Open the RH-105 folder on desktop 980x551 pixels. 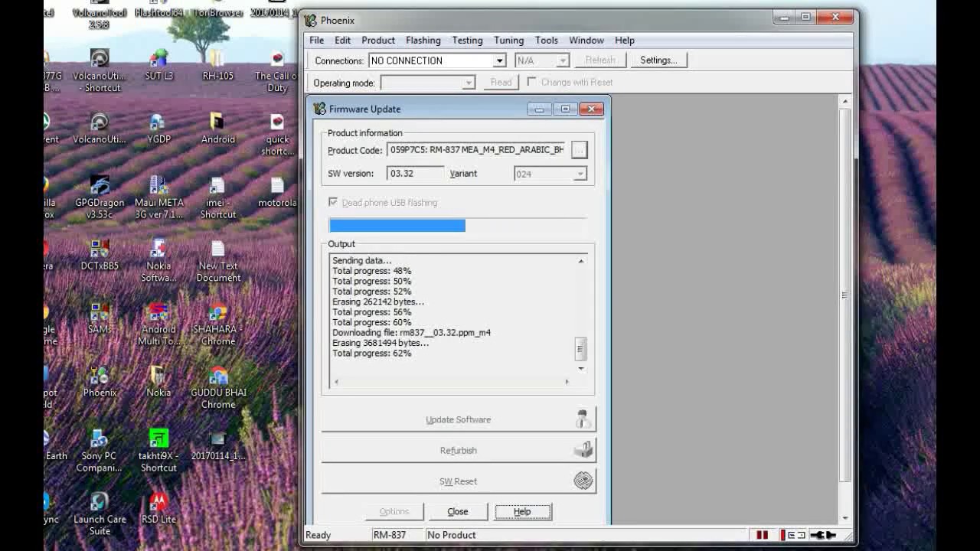coord(217,65)
